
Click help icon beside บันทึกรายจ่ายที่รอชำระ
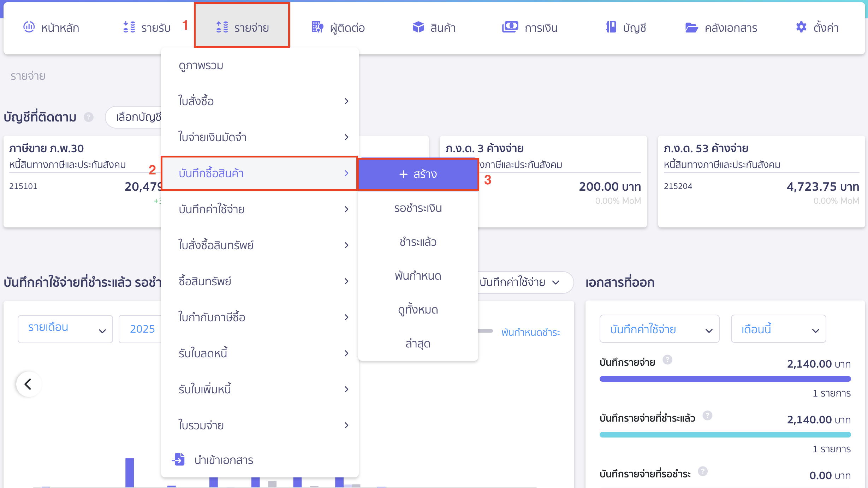tap(703, 471)
